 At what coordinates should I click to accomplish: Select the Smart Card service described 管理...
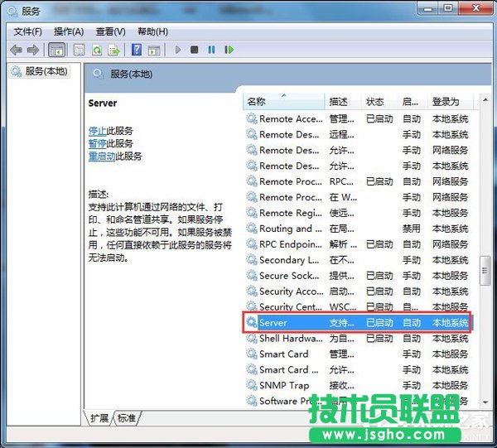pos(283,354)
